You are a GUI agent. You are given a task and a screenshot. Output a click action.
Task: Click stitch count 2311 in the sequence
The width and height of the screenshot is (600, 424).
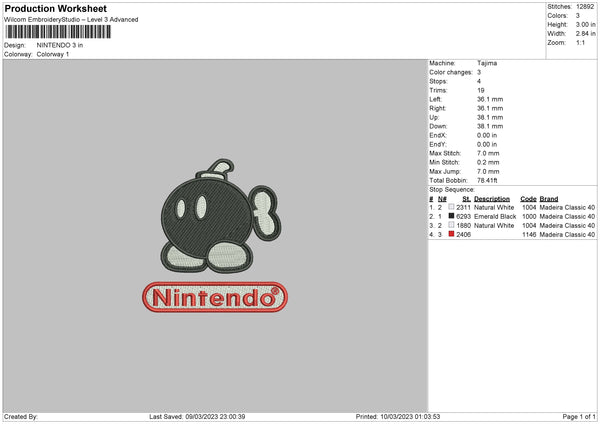pos(463,207)
